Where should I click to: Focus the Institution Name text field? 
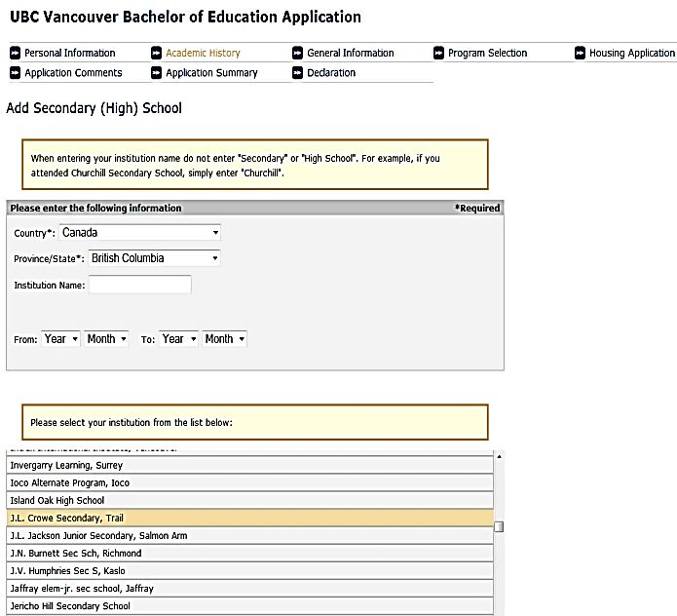pos(140,285)
